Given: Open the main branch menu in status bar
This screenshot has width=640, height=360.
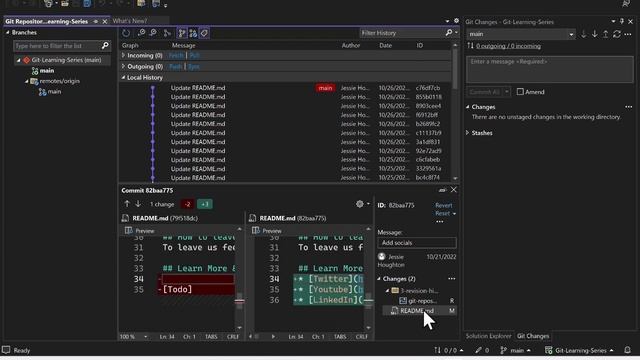Looking at the screenshot, I should click(x=516, y=350).
